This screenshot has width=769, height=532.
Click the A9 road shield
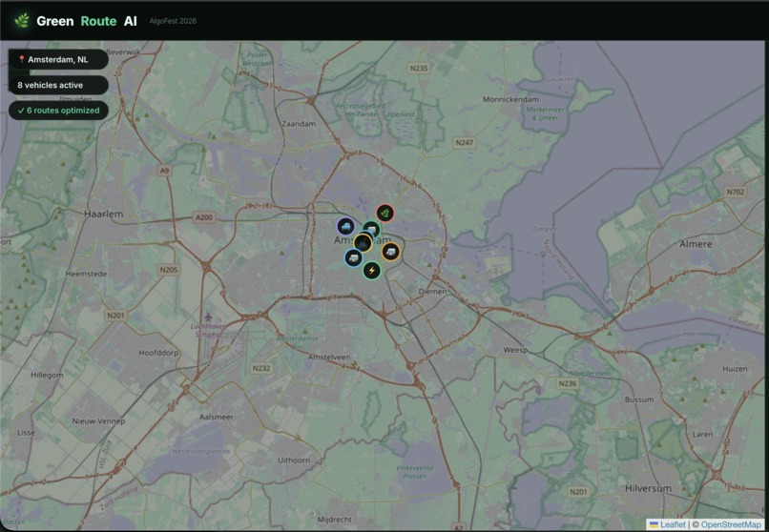click(x=164, y=171)
